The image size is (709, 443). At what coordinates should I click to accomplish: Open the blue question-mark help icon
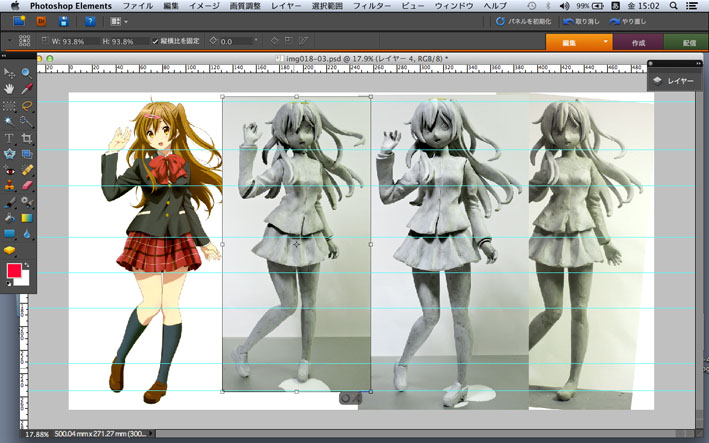click(x=90, y=21)
